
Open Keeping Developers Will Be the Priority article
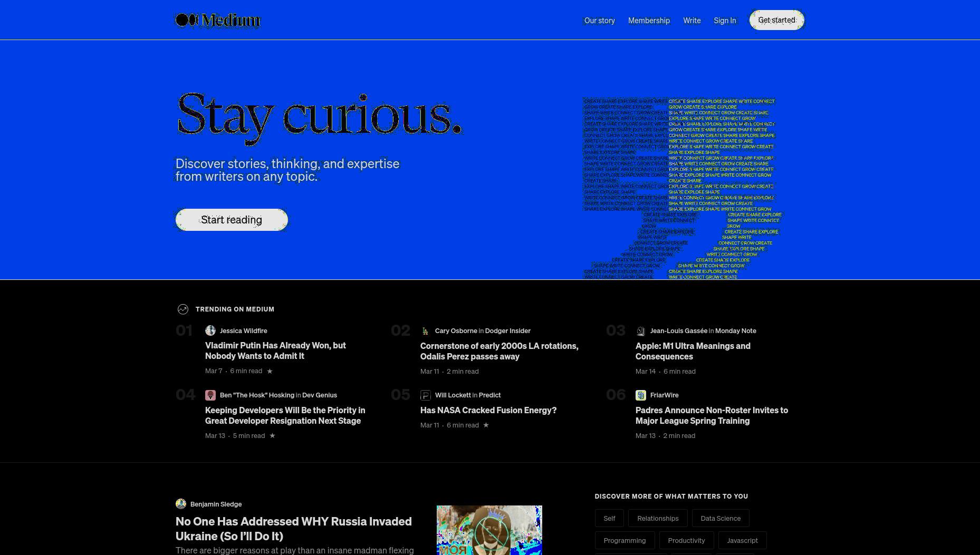[285, 415]
